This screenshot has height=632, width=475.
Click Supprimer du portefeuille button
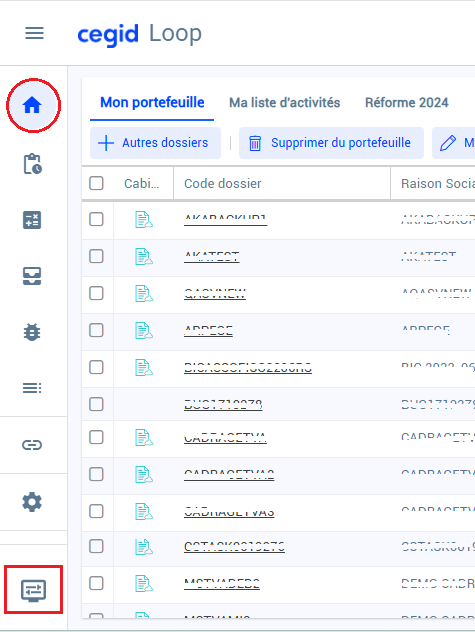331,143
